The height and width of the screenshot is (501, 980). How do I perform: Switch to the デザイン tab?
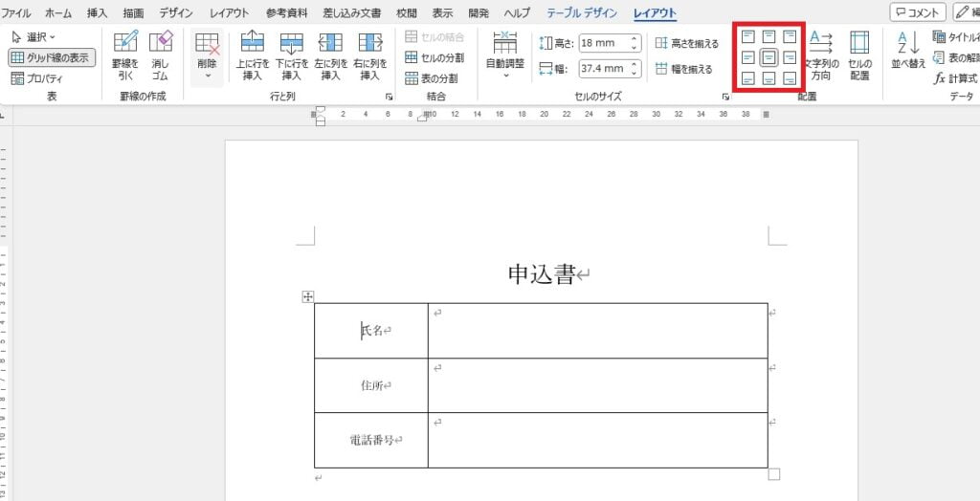176,13
